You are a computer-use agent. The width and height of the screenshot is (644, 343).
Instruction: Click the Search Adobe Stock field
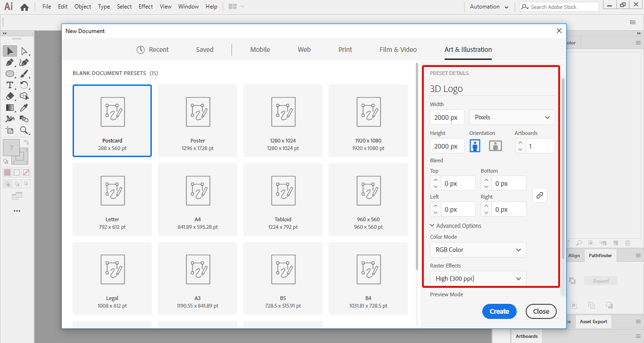tap(559, 7)
